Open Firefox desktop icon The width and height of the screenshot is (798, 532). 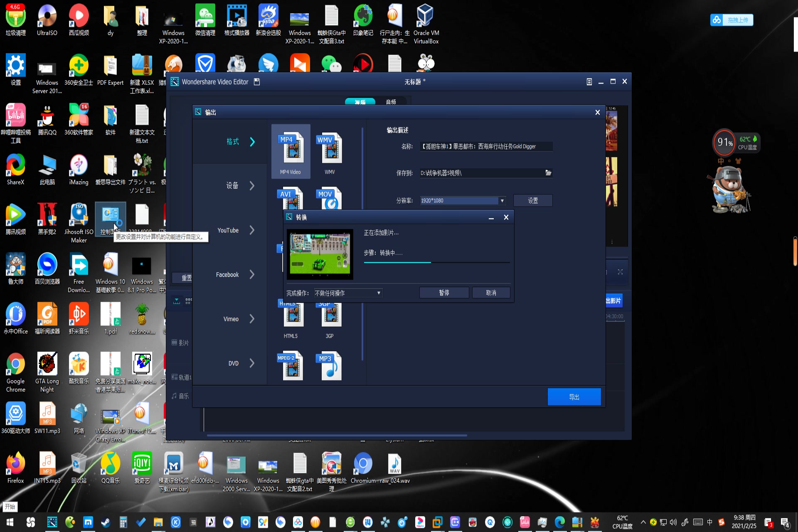pyautogui.click(x=15, y=468)
